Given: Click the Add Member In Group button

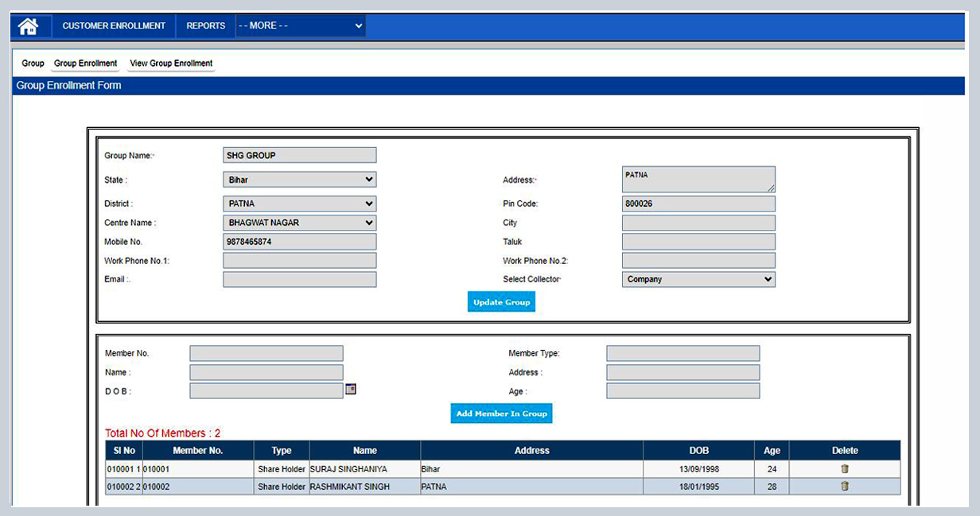Looking at the screenshot, I should pyautogui.click(x=500, y=413).
